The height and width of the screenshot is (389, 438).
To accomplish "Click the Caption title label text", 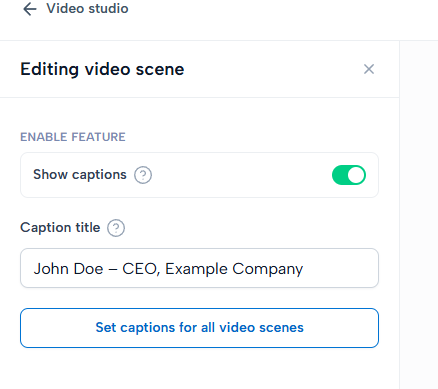I will tap(60, 228).
